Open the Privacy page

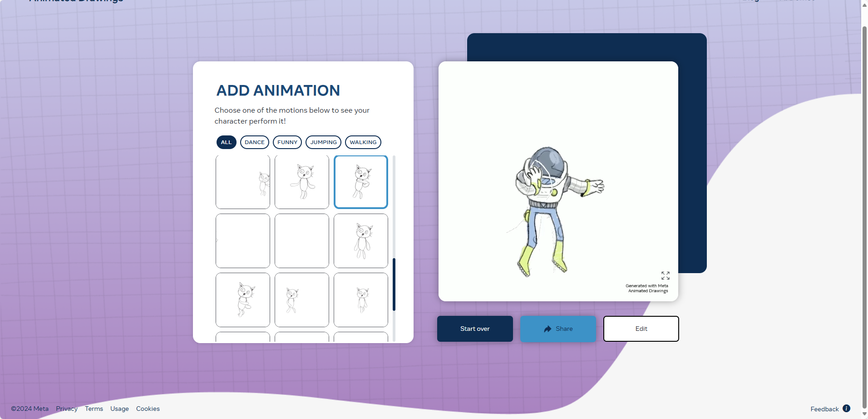click(x=67, y=409)
